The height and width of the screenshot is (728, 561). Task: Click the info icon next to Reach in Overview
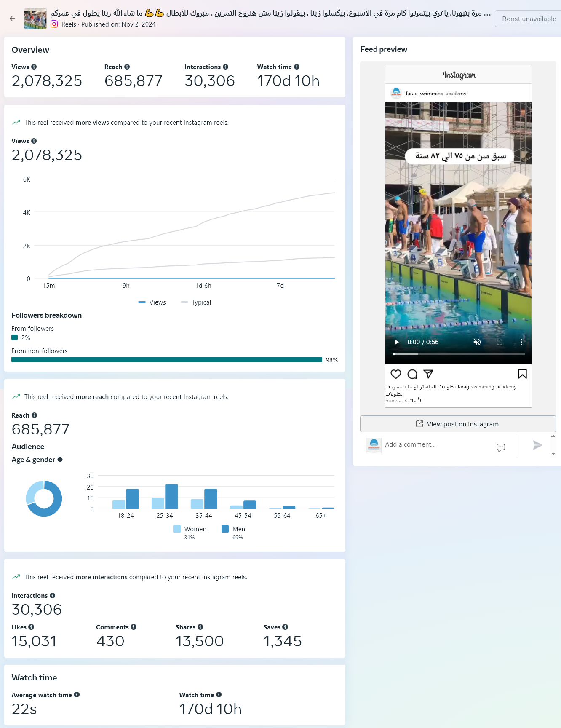(127, 67)
